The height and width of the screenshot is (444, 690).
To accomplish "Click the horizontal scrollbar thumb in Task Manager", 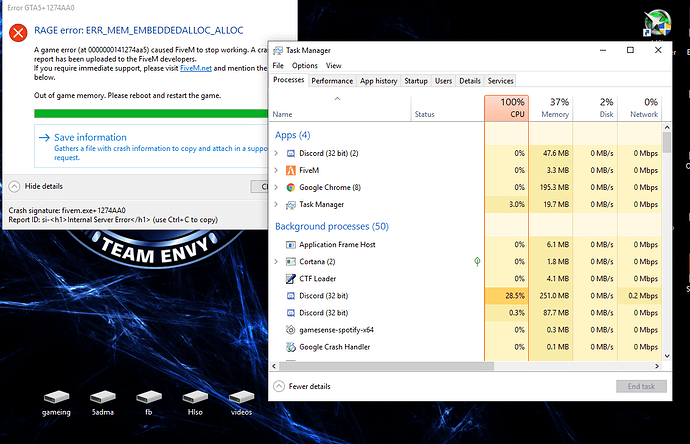I will click(386, 366).
